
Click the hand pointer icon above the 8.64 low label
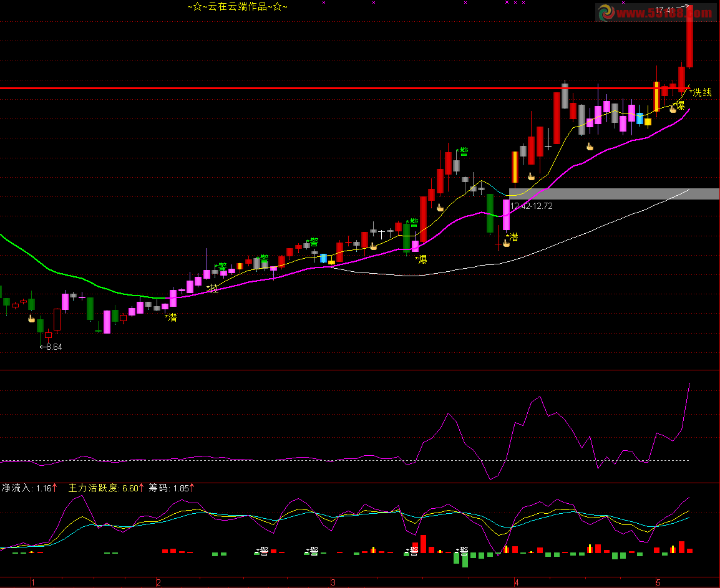(x=32, y=319)
